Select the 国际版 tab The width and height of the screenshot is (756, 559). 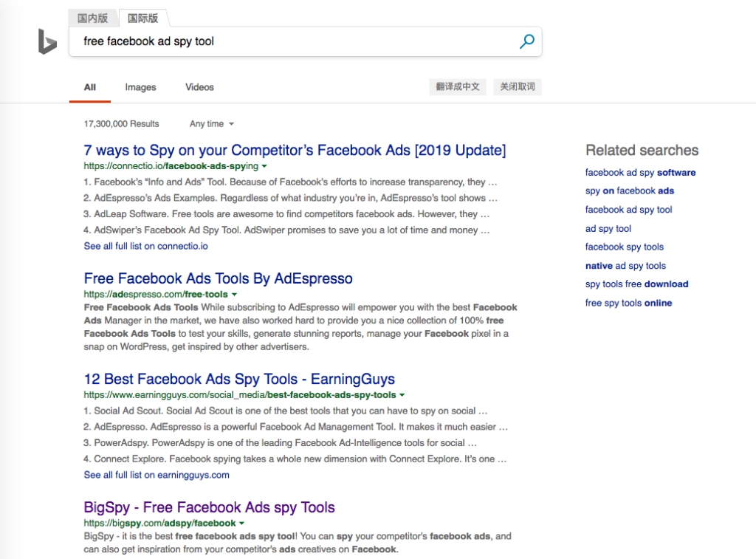(x=143, y=18)
